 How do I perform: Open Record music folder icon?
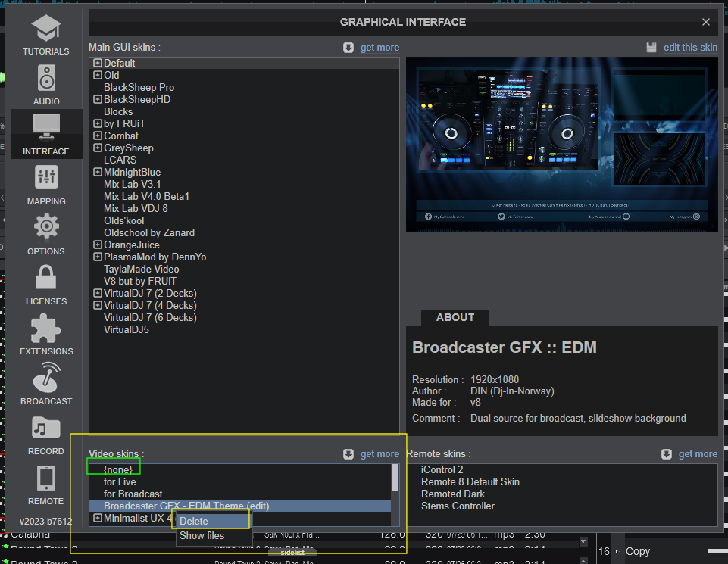46,427
